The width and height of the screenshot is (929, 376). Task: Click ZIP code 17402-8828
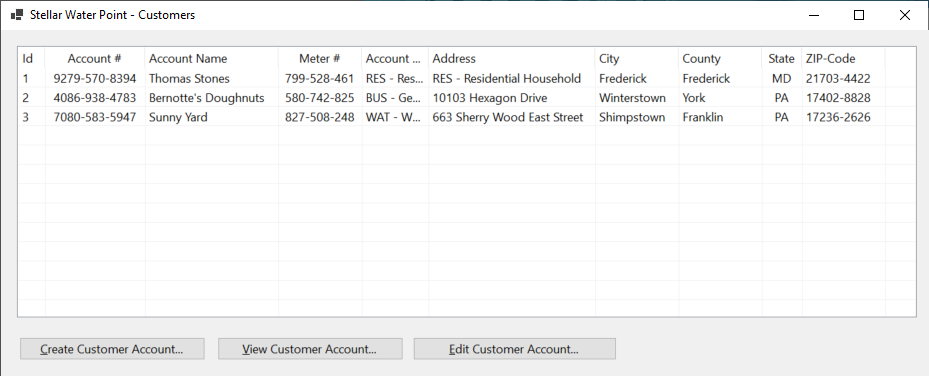pyautogui.click(x=838, y=98)
